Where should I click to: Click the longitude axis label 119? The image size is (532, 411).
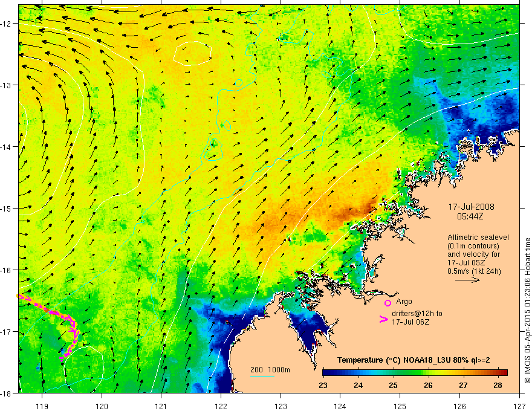coord(42,406)
